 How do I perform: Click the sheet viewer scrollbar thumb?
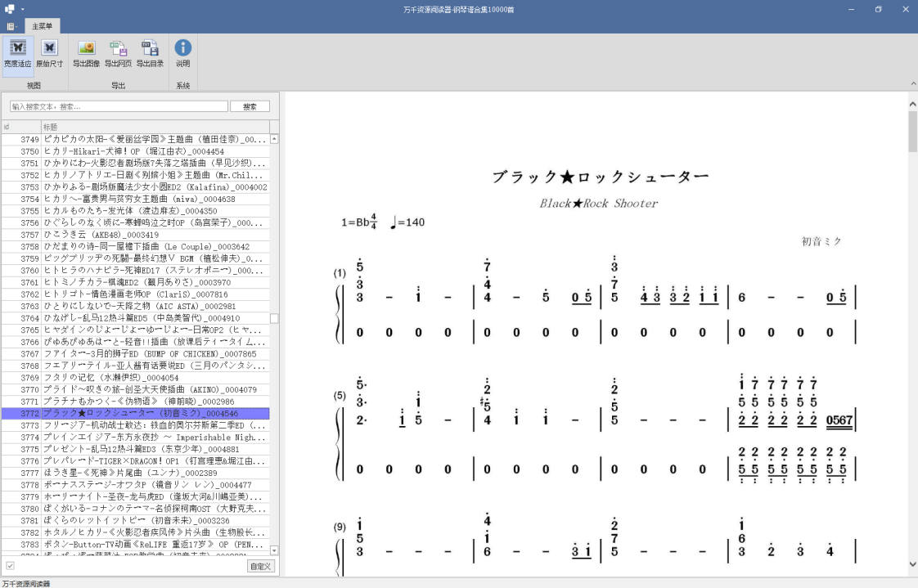913,132
